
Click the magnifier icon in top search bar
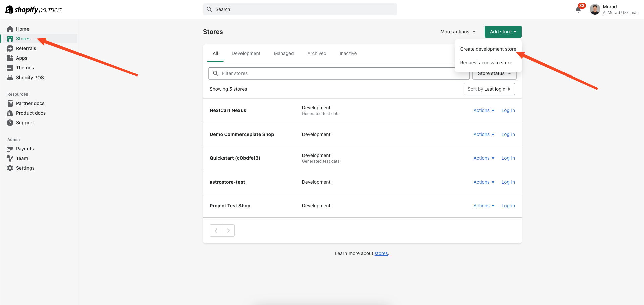(x=209, y=9)
